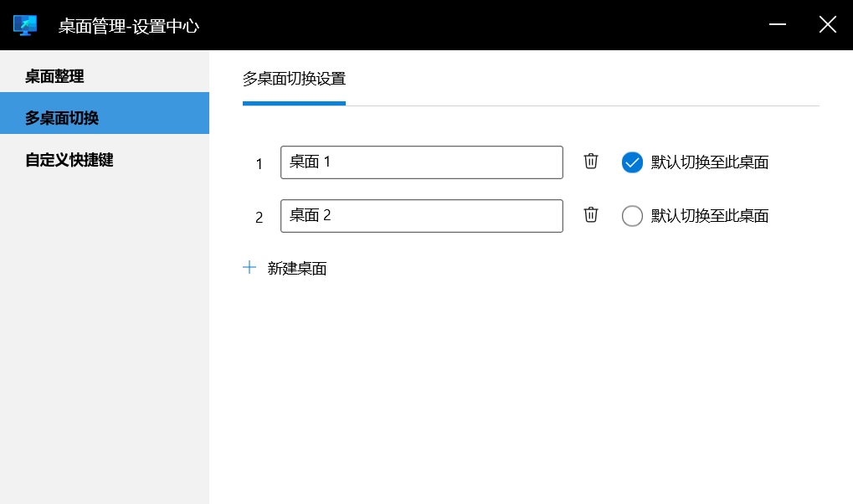
Task: Close the 桌面管理-设置中心 window
Action: point(827,25)
